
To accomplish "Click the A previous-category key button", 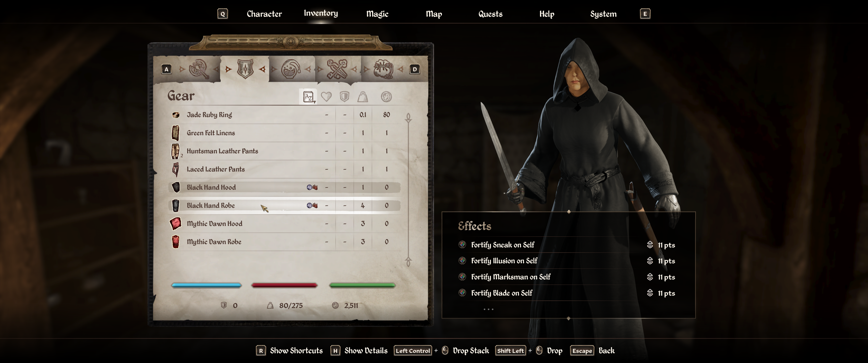I will point(167,69).
